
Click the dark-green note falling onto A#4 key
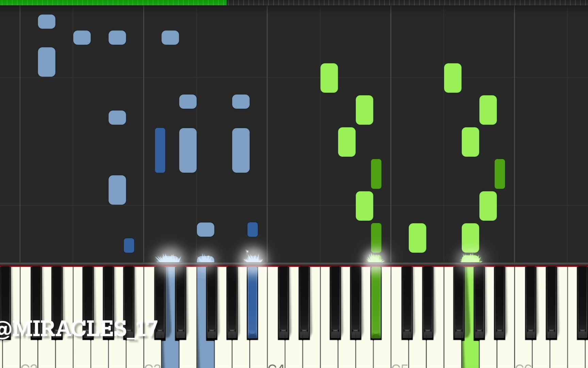point(376,238)
